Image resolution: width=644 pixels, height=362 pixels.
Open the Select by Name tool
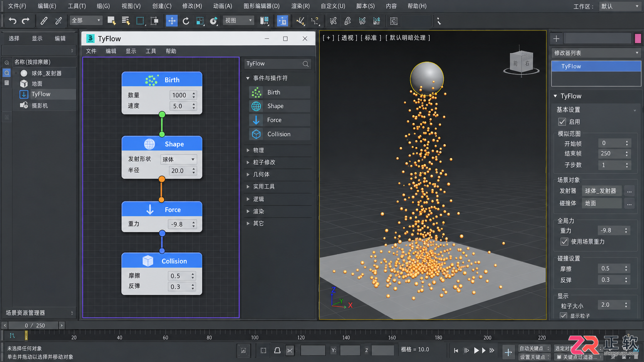point(126,21)
